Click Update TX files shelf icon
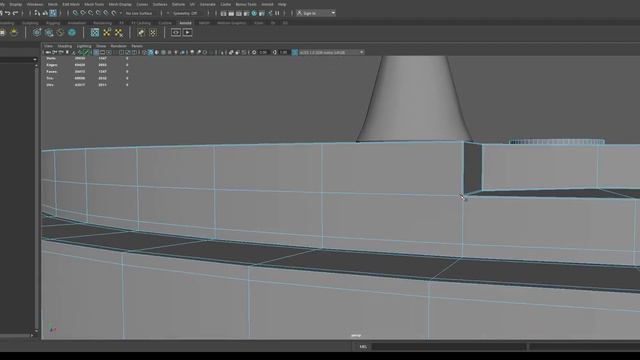The height and width of the screenshot is (360, 640). [x=107, y=32]
